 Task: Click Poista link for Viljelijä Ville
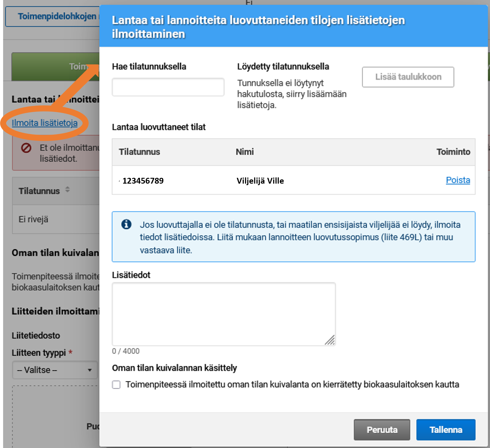458,180
